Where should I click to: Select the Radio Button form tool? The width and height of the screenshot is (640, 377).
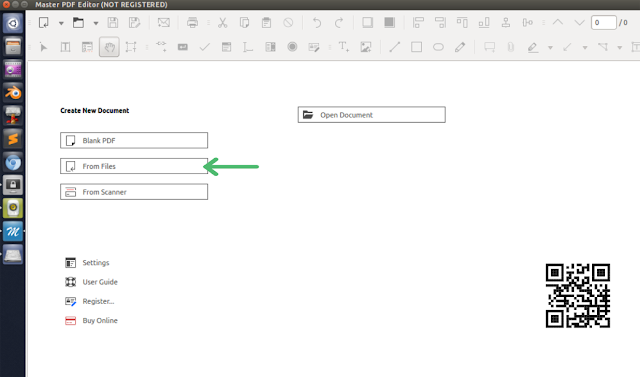click(292, 47)
